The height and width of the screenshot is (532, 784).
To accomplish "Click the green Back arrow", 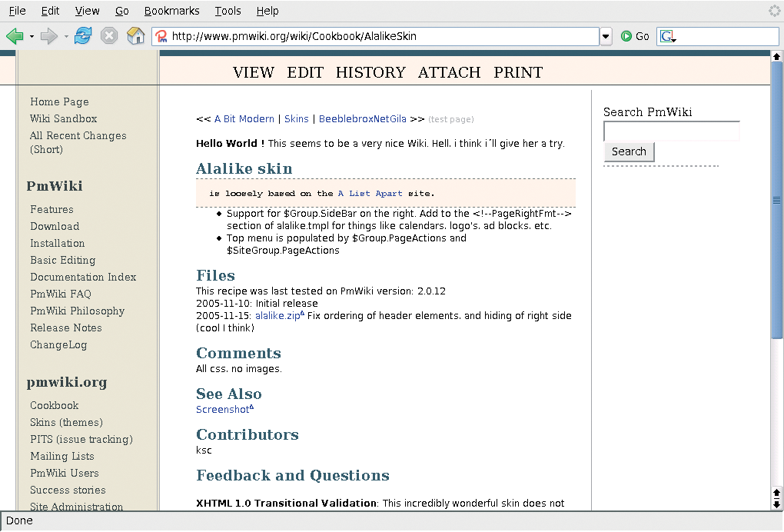I will pyautogui.click(x=15, y=36).
